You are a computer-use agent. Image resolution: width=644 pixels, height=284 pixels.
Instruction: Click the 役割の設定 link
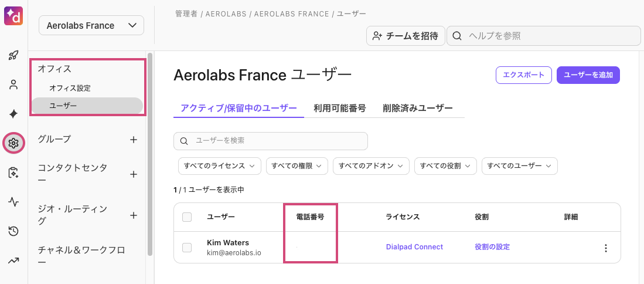(x=492, y=247)
